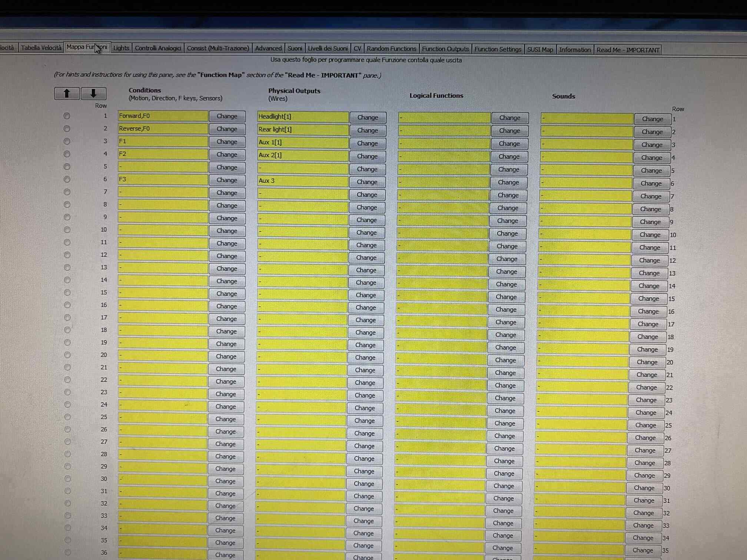Click the move row up arrow button
The width and height of the screenshot is (747, 560).
click(x=67, y=93)
